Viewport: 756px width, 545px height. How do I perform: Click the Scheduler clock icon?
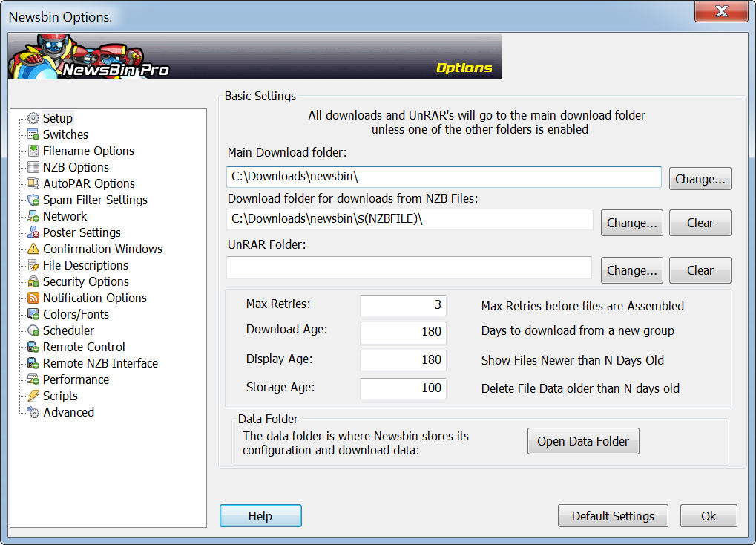[33, 330]
